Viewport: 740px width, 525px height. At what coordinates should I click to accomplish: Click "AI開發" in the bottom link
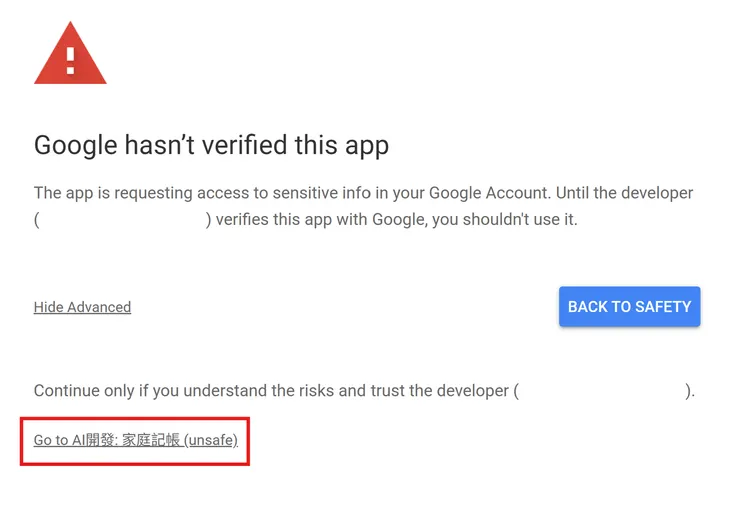(x=94, y=440)
